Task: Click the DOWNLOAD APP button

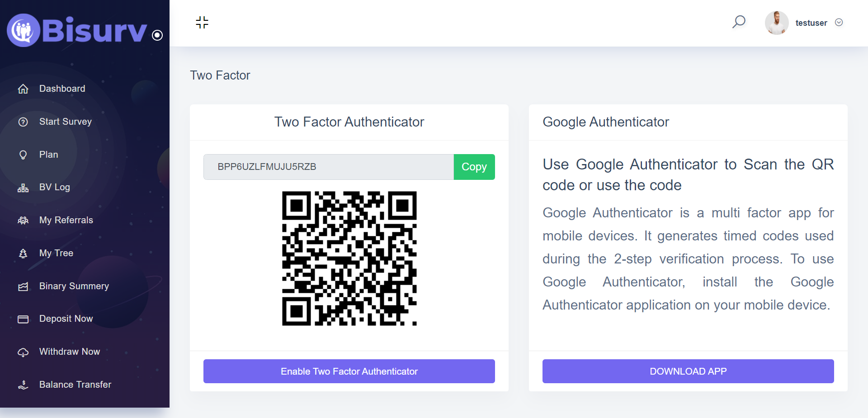Action: coord(688,371)
